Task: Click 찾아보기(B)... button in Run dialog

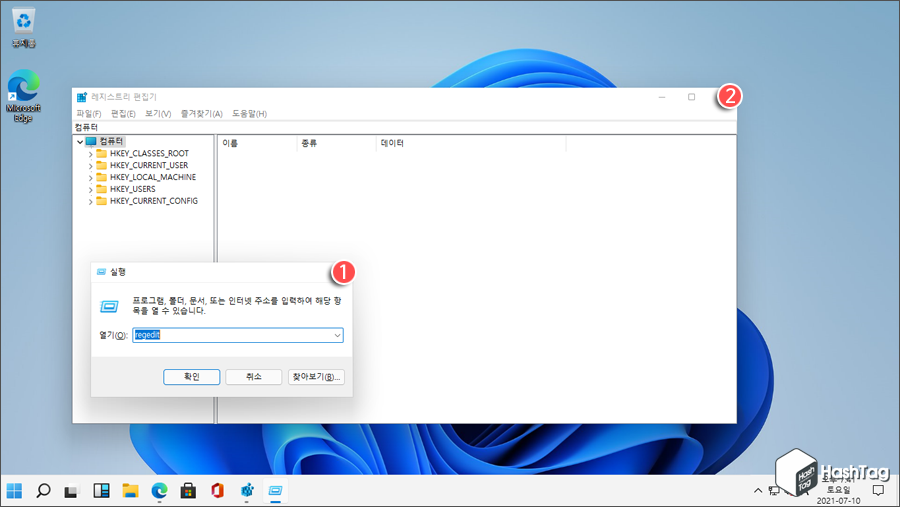Action: point(316,377)
